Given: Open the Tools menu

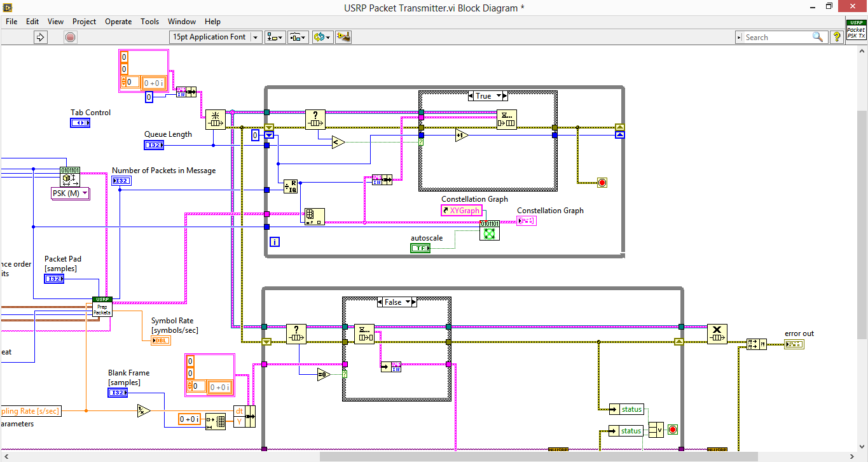Looking at the screenshot, I should click(150, 21).
